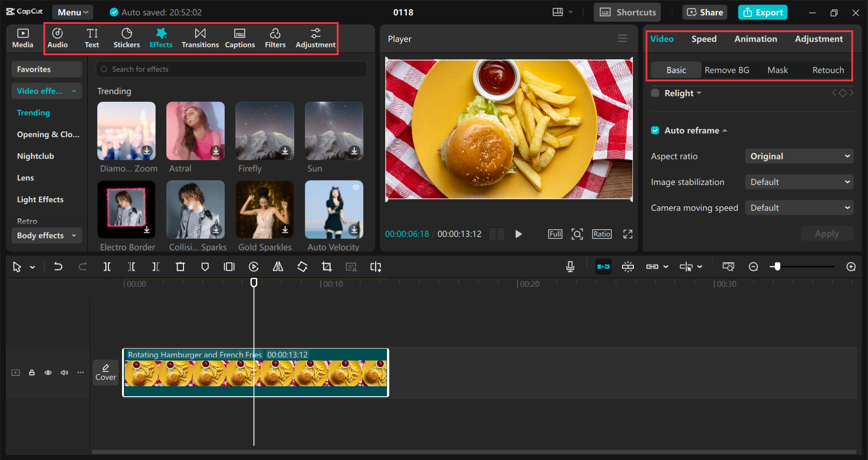Image resolution: width=868 pixels, height=460 pixels.
Task: Open the voice-over recording tool
Action: (570, 266)
